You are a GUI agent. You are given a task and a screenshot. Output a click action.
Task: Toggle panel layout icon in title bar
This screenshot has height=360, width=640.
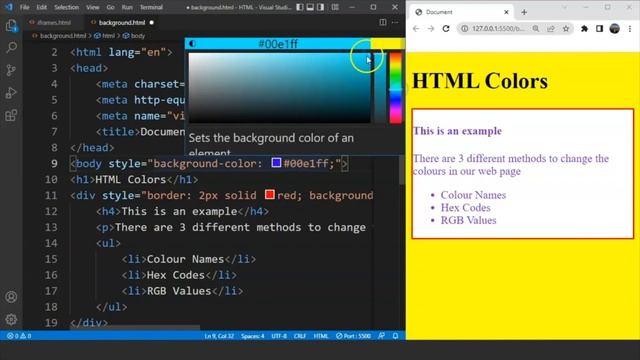pos(310,7)
